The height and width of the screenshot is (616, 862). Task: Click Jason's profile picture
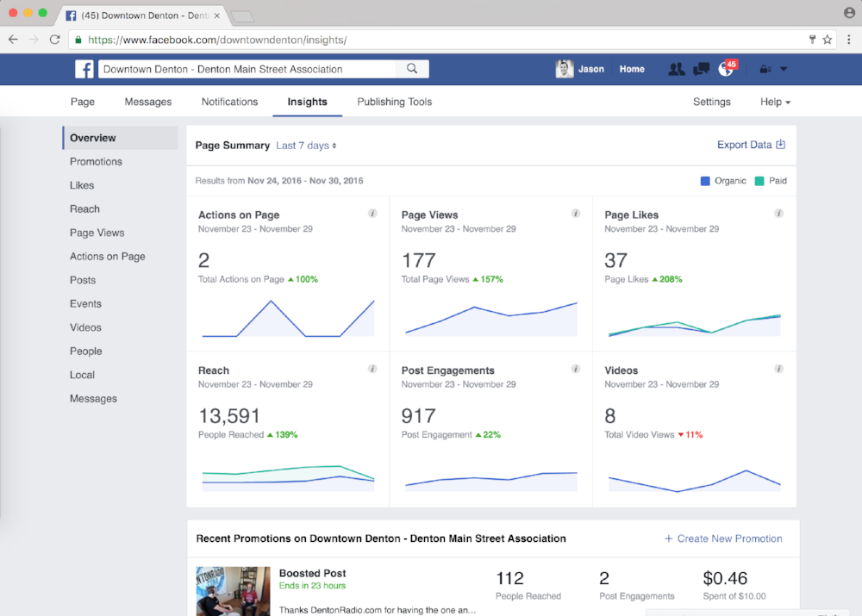564,69
